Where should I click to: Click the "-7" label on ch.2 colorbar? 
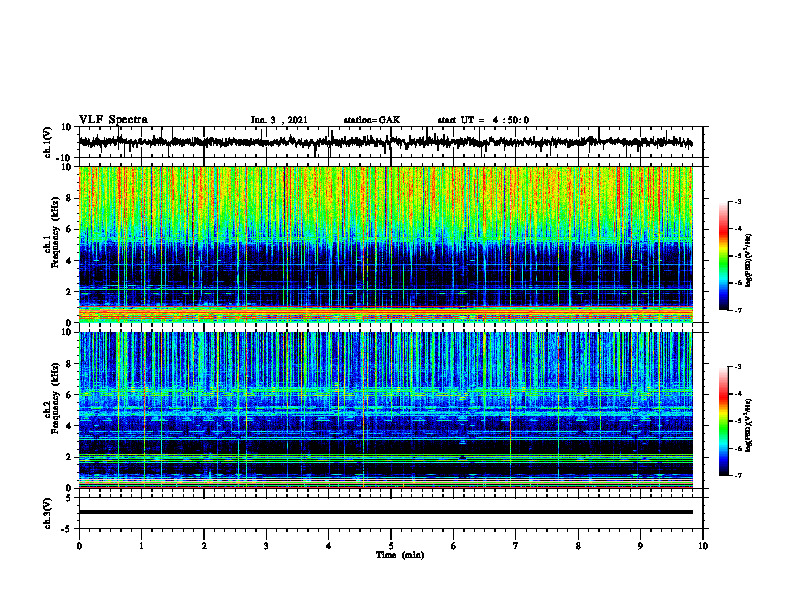tap(737, 475)
